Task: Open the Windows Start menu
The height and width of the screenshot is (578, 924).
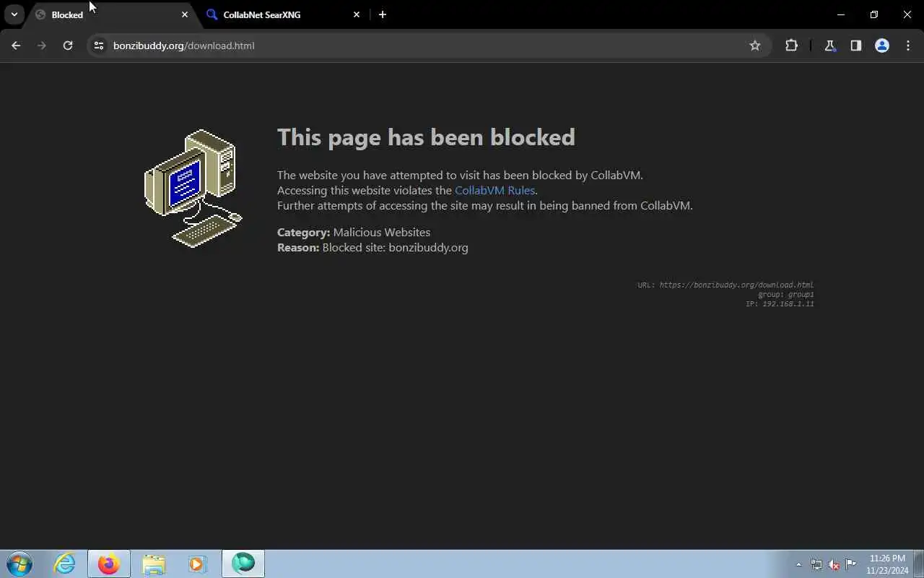Action: coord(19,564)
